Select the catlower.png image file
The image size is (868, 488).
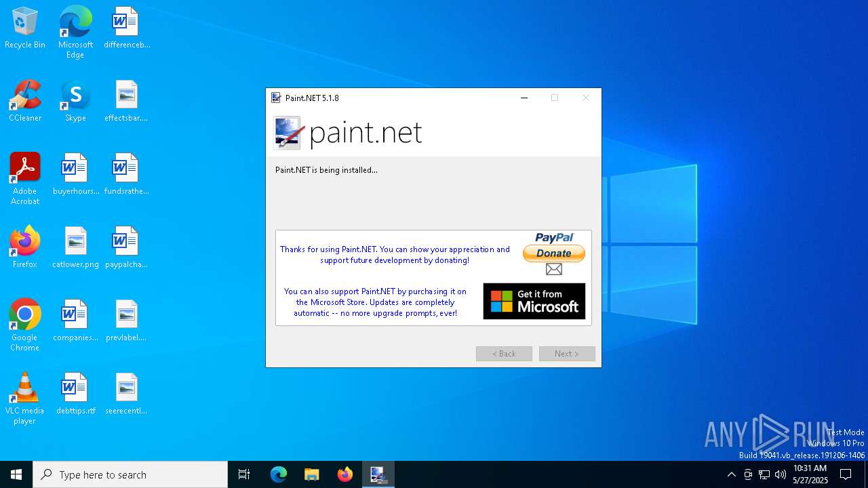coord(75,248)
